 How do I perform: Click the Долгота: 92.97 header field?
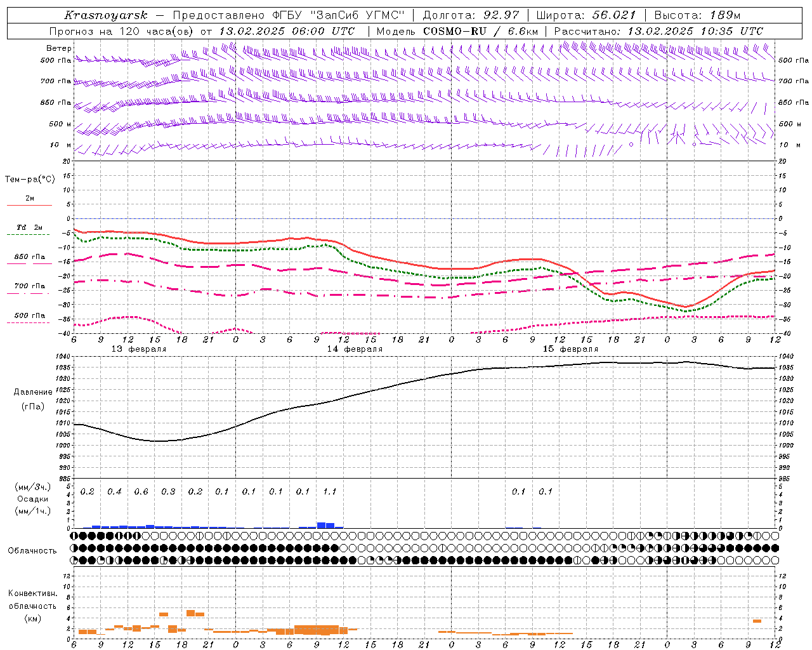pyautogui.click(x=471, y=15)
